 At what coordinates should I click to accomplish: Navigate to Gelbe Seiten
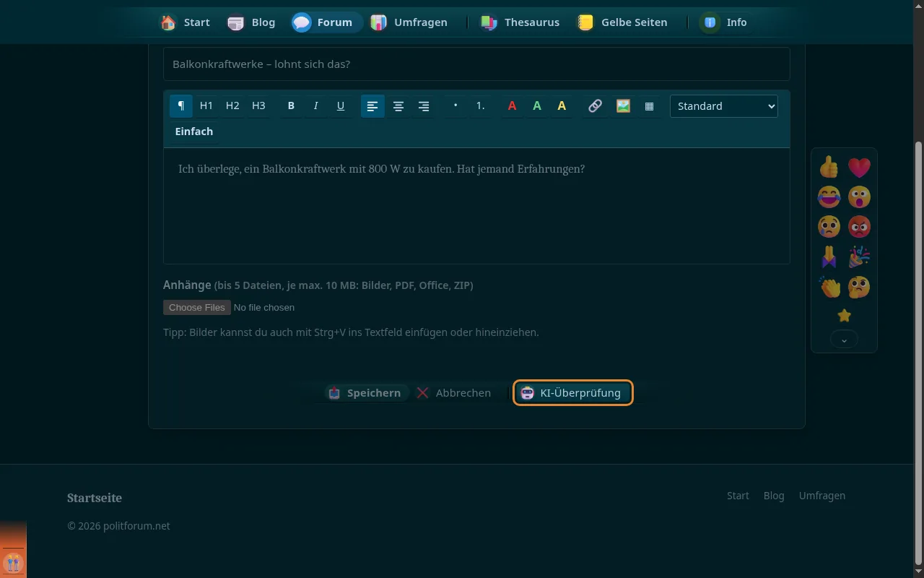(x=622, y=22)
